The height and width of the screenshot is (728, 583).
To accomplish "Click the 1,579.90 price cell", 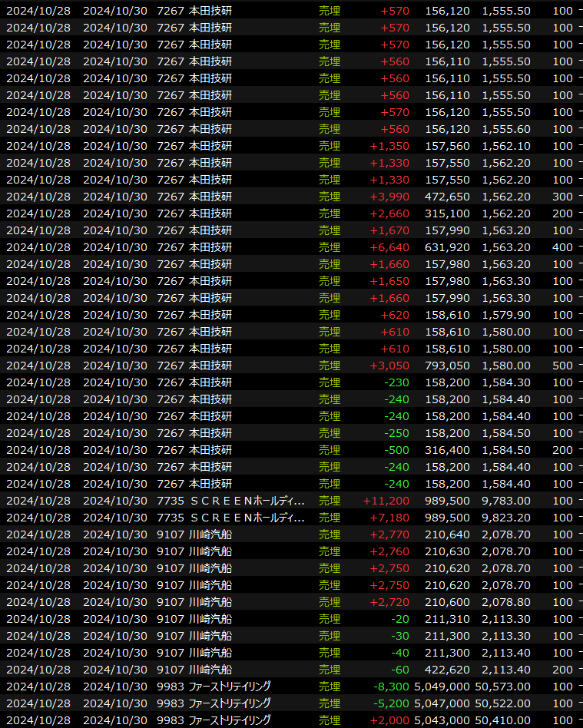I will pyautogui.click(x=505, y=315).
